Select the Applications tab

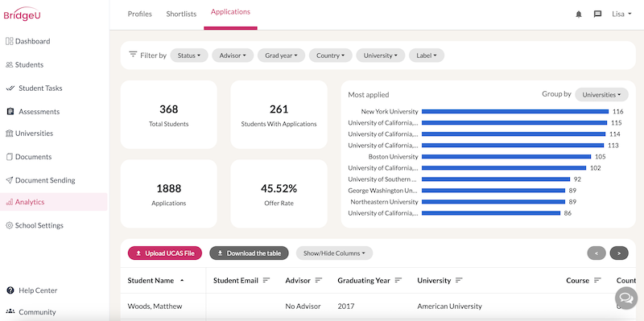tap(230, 12)
